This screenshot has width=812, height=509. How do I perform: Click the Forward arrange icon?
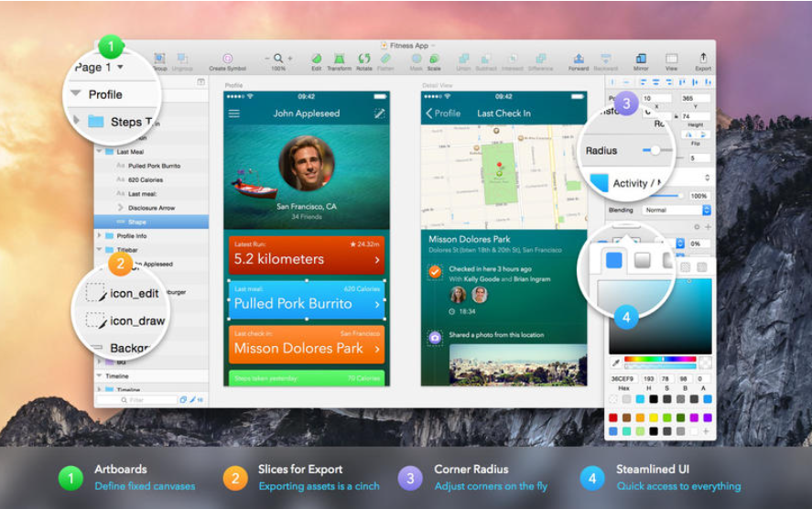coord(579,59)
